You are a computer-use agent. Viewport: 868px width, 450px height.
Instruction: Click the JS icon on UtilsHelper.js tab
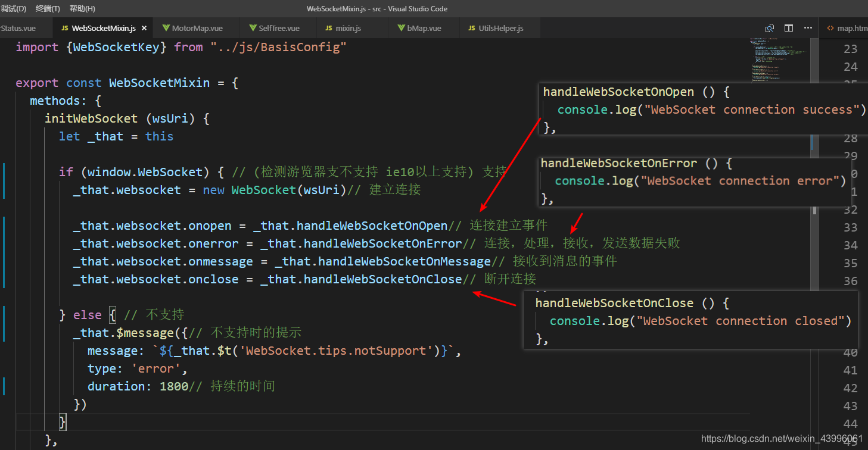(472, 28)
